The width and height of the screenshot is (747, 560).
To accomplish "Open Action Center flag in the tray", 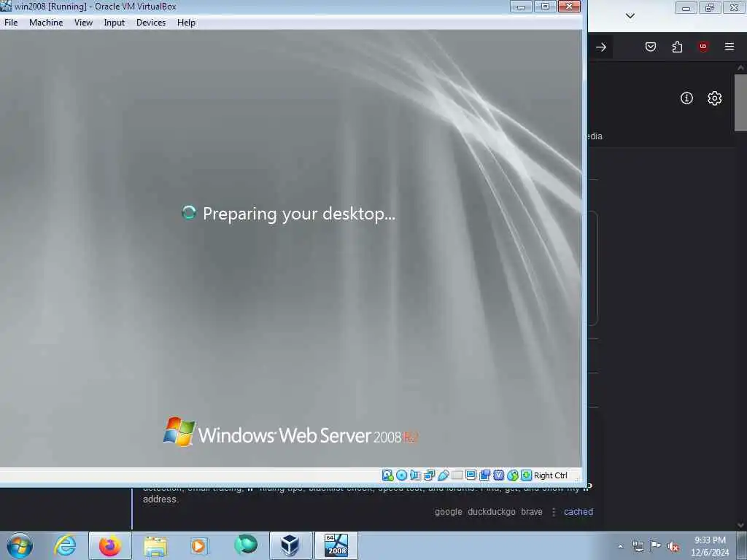I will (x=656, y=545).
